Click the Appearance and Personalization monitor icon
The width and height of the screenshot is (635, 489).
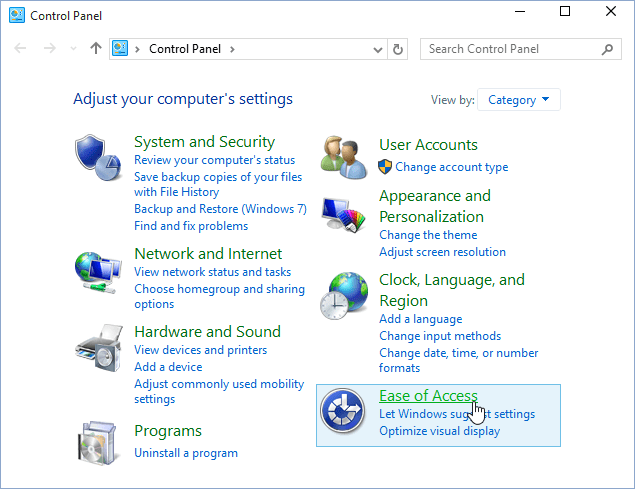click(x=343, y=212)
